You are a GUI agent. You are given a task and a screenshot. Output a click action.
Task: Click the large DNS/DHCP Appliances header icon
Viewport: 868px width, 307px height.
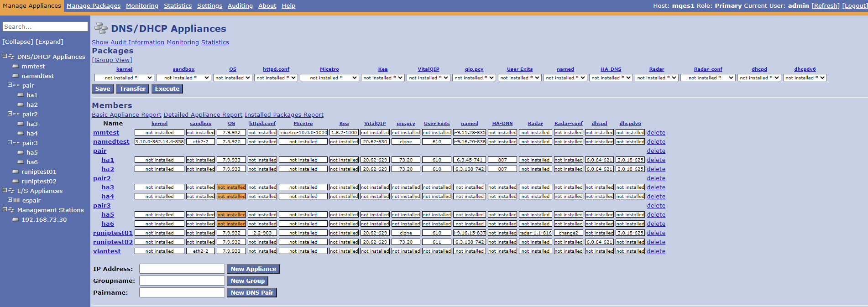pyautogui.click(x=100, y=28)
